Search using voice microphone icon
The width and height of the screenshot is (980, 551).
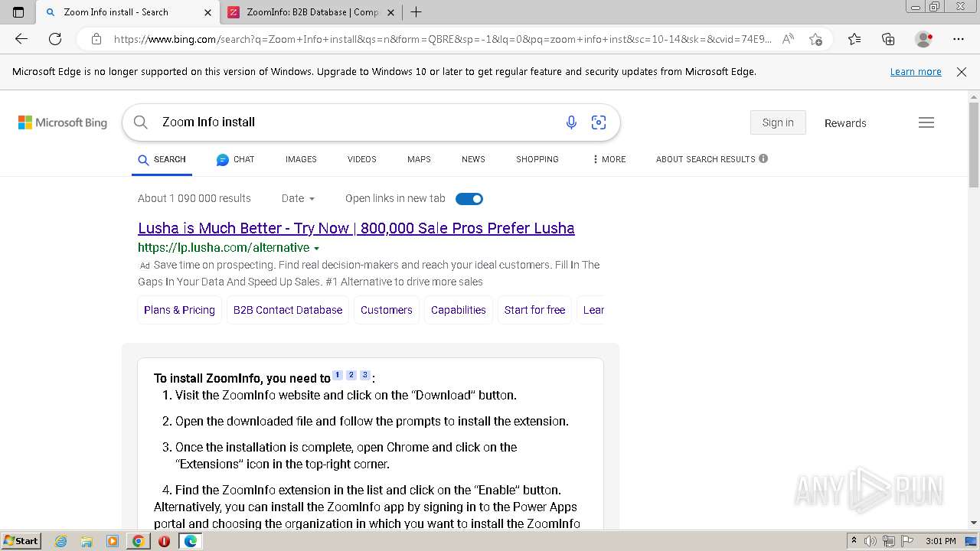point(571,122)
